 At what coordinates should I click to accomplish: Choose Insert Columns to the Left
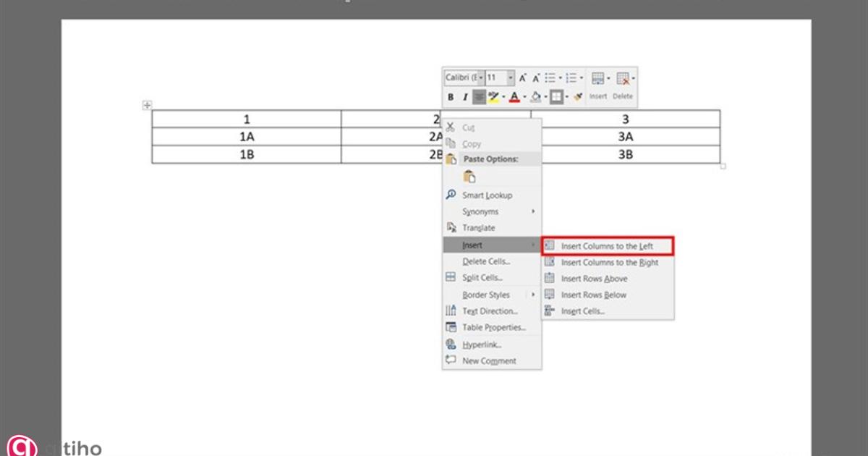607,246
